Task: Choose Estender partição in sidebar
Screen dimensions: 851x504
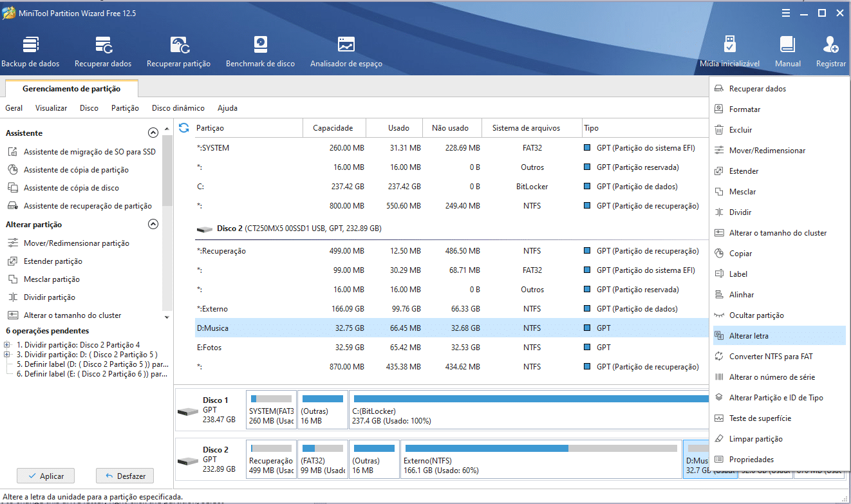Action: [44, 261]
